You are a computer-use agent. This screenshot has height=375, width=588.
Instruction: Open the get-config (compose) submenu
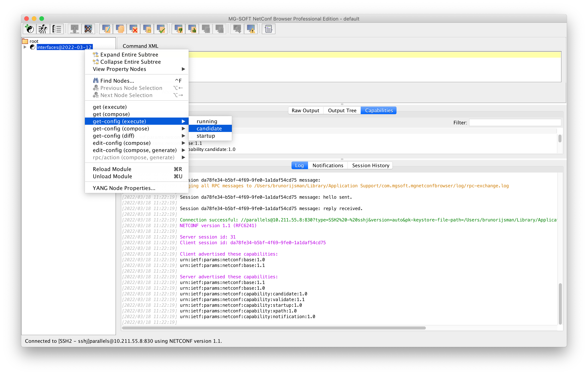tap(121, 129)
